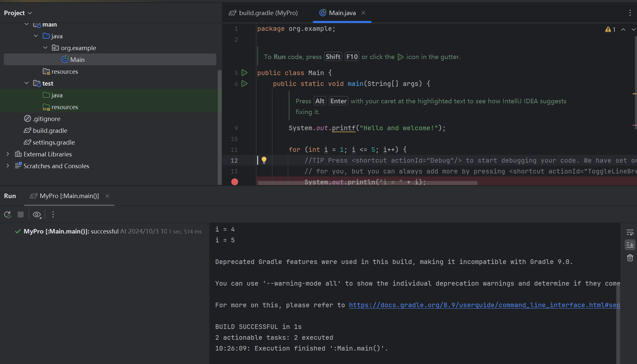This screenshot has width=637, height=364.
Task: Open the Project view dropdown
Action: (x=18, y=13)
